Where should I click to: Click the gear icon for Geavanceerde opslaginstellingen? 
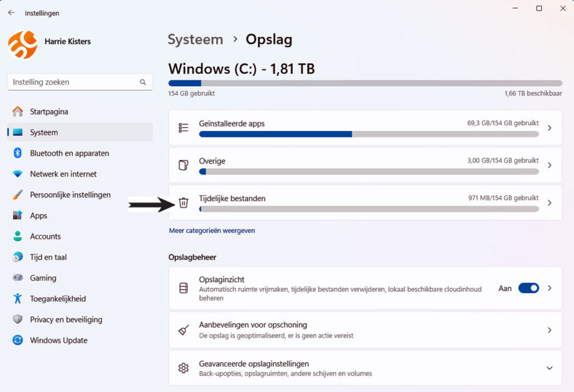[x=183, y=367]
